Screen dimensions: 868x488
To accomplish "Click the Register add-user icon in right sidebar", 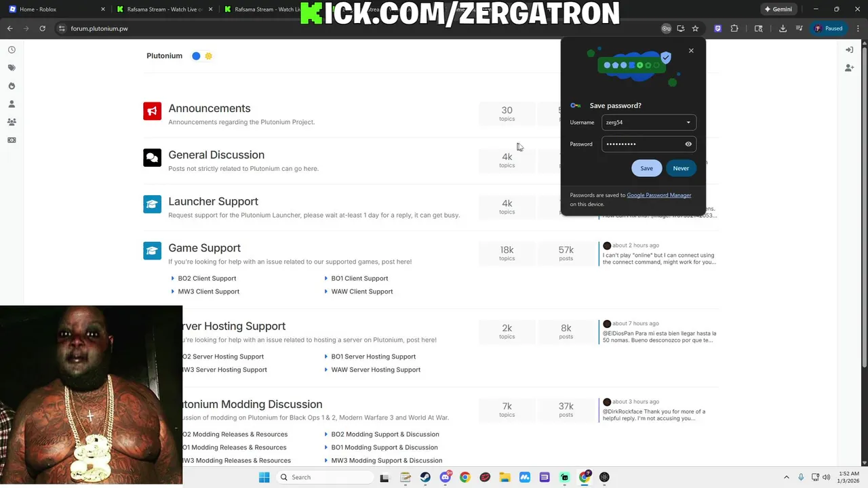I will pyautogui.click(x=849, y=68).
